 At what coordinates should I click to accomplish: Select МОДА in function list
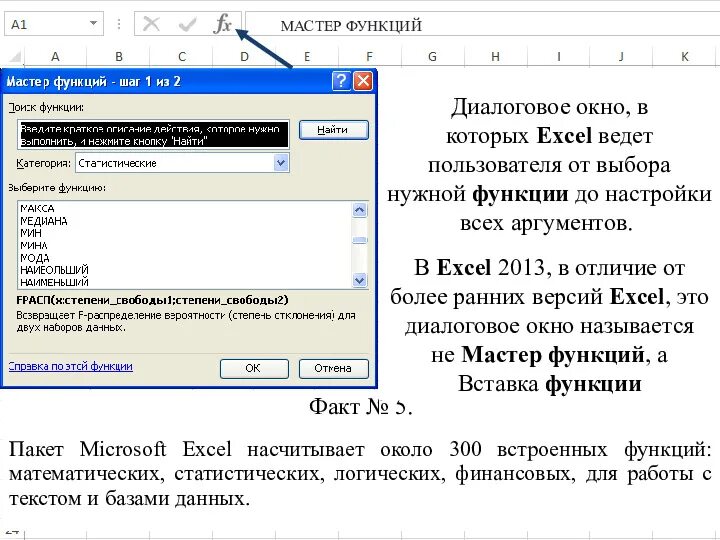[34, 258]
